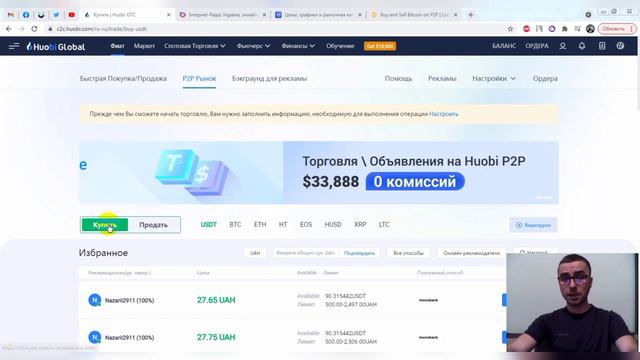Expand the Финансы dropdown menu
Image resolution: width=640 pixels, height=360 pixels.
coord(298,46)
